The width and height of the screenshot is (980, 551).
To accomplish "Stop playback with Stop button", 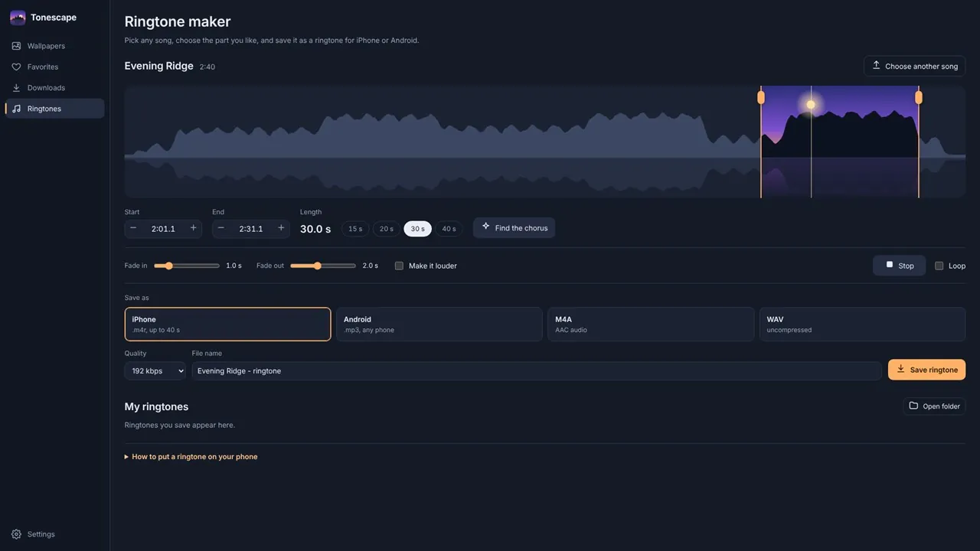I will (900, 266).
